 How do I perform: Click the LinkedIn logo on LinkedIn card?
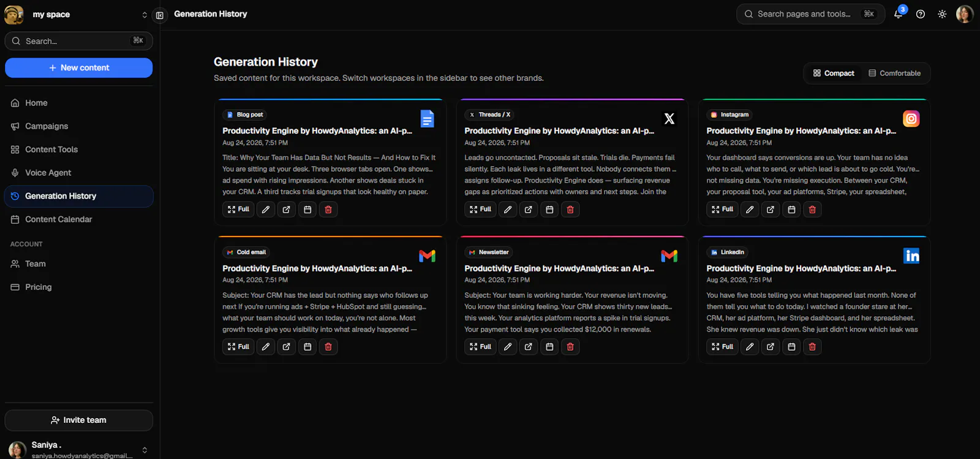911,256
